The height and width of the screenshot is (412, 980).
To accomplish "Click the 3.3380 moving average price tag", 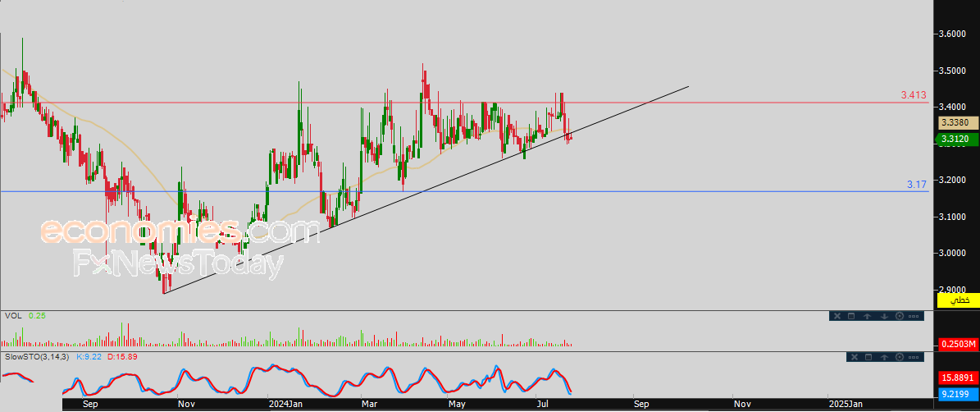I will [958, 123].
